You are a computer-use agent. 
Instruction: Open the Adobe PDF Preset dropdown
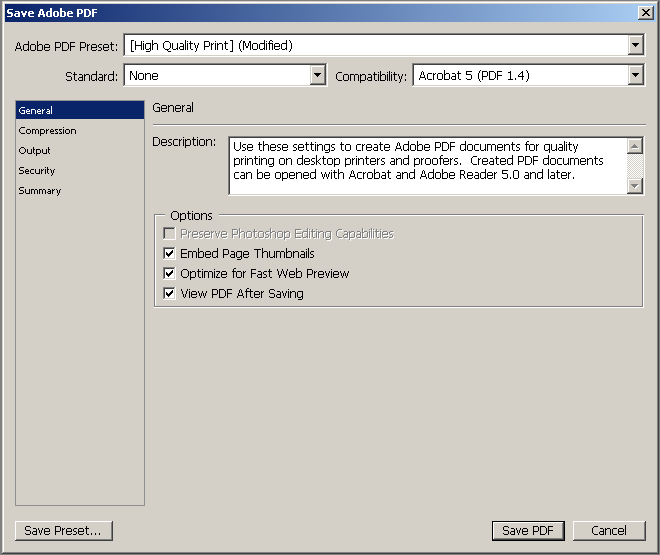click(x=384, y=45)
